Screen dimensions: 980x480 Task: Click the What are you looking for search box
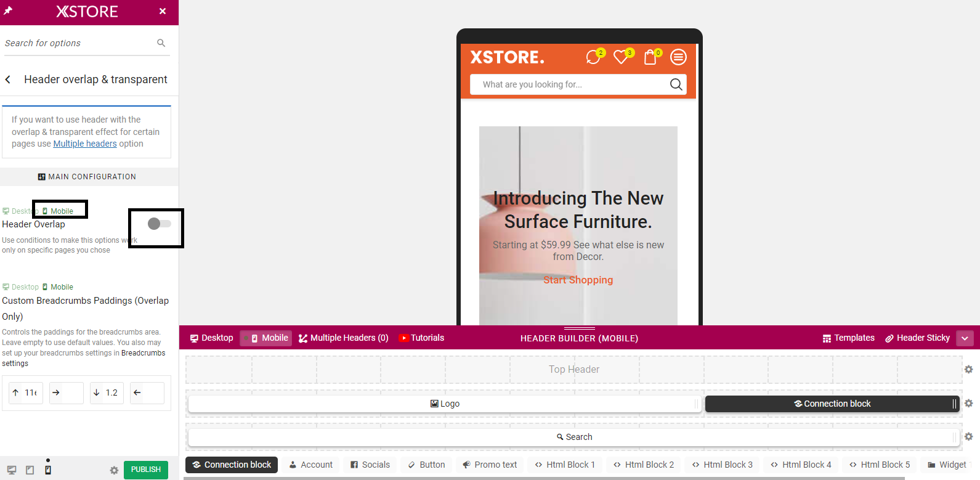click(x=578, y=84)
